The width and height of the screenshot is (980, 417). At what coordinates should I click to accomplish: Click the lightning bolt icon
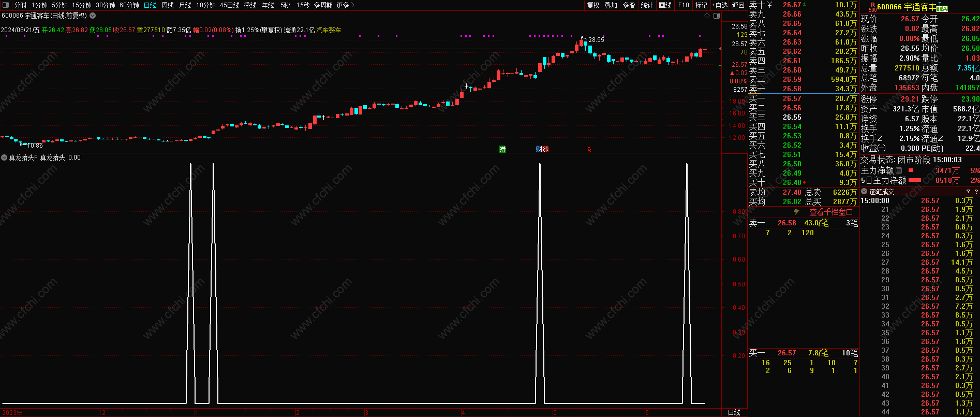(796, 212)
